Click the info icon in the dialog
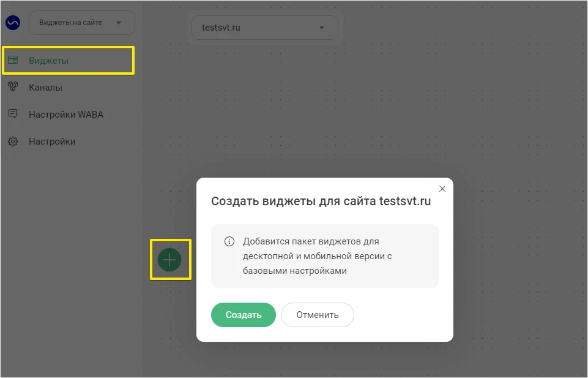This screenshot has height=378, width=588. (x=229, y=241)
